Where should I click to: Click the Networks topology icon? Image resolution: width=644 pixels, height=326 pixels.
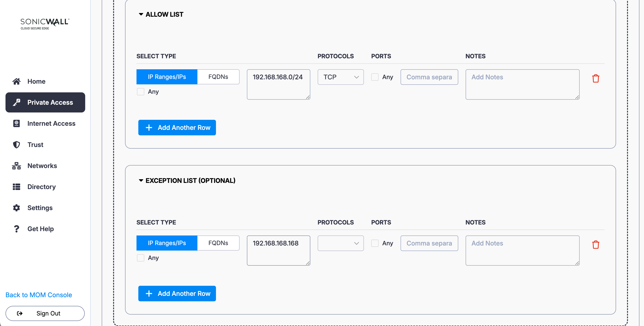click(x=16, y=166)
